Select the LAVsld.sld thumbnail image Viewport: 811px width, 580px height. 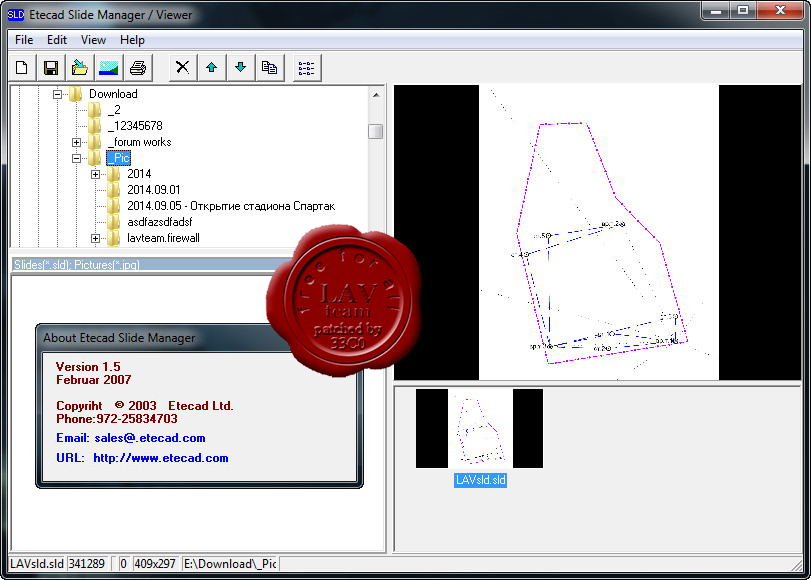479,428
